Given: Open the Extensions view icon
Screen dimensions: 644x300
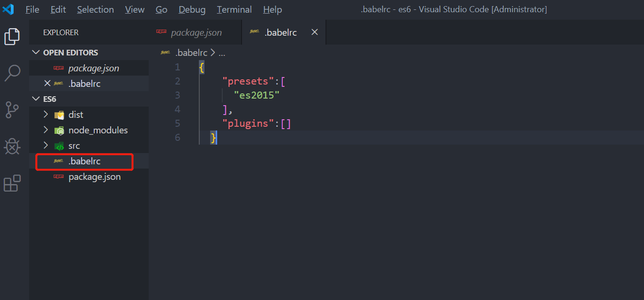Looking at the screenshot, I should (x=12, y=183).
